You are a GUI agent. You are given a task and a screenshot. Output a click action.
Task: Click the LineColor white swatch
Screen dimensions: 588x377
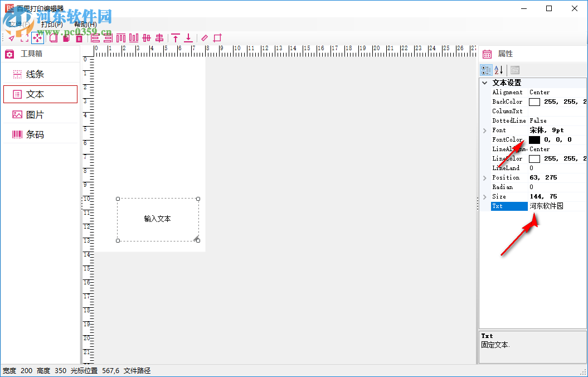[x=534, y=159]
